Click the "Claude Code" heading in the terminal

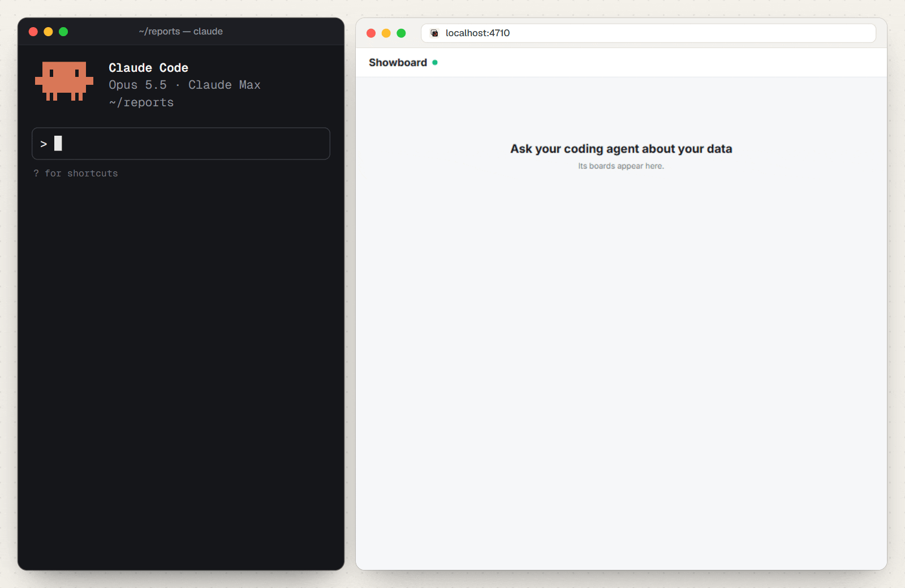click(x=148, y=68)
